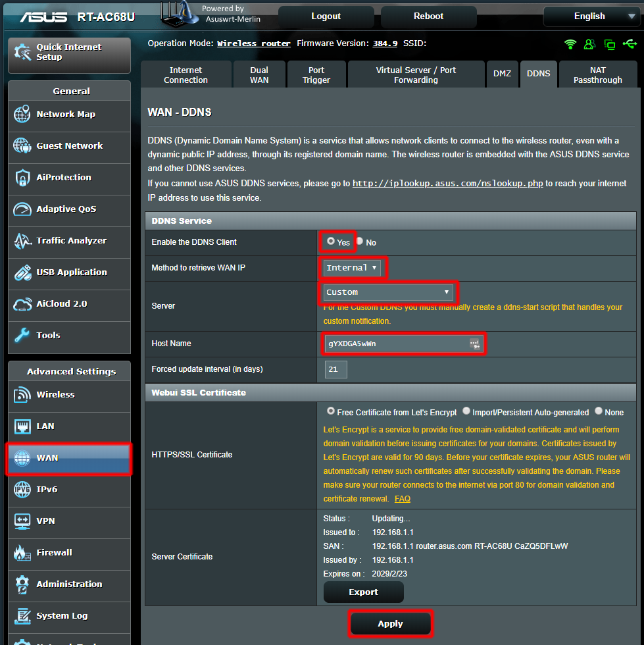This screenshot has height=645, width=644.
Task: Click the USB status icon in header
Action: coord(630,44)
